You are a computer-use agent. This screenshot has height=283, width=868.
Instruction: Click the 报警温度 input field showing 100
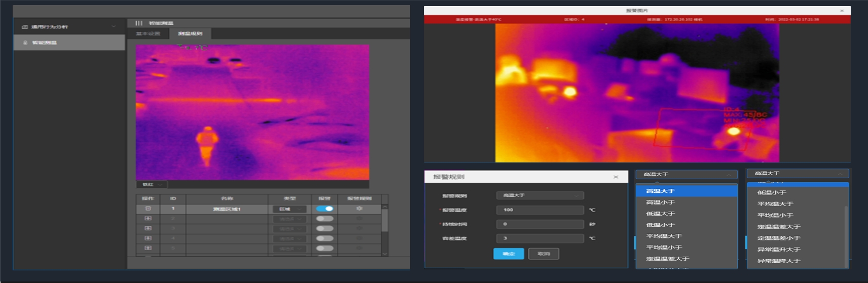click(x=539, y=210)
